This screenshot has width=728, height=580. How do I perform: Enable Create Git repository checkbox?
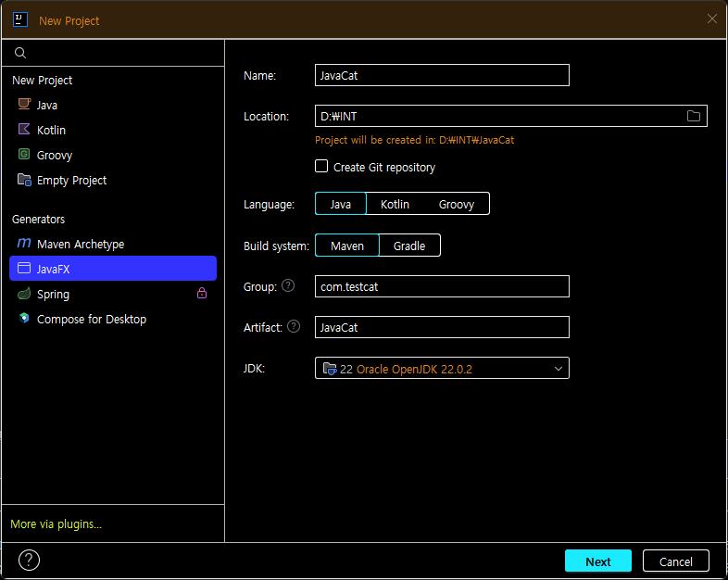click(321, 166)
